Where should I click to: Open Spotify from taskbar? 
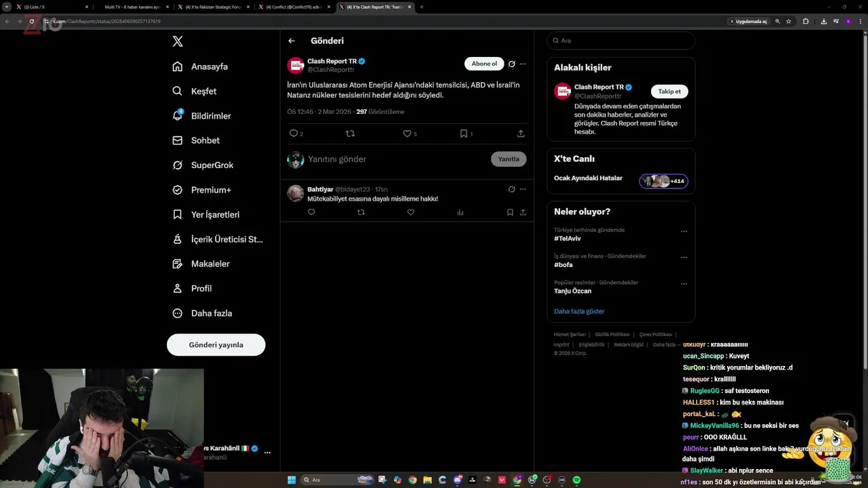(x=576, y=480)
